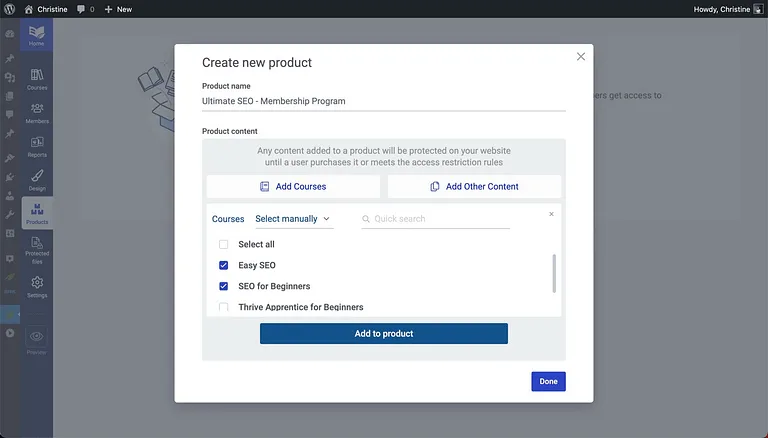Image resolution: width=768 pixels, height=438 pixels.
Task: Open Protected files section
Action: coord(37,250)
